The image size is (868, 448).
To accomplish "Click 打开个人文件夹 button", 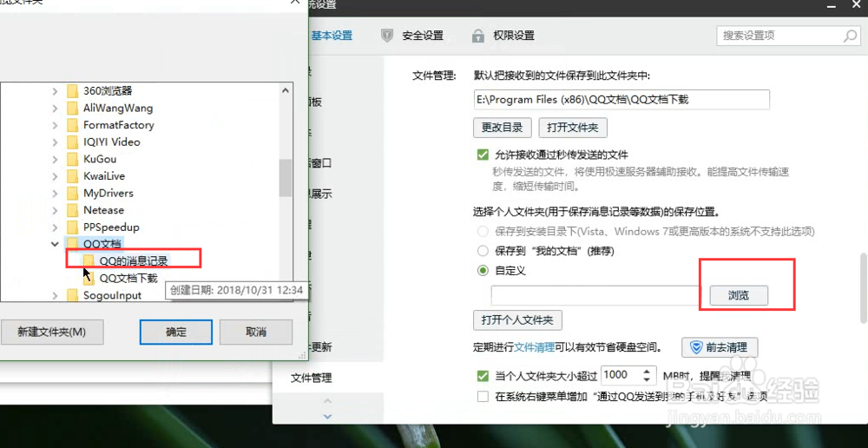I will [517, 320].
